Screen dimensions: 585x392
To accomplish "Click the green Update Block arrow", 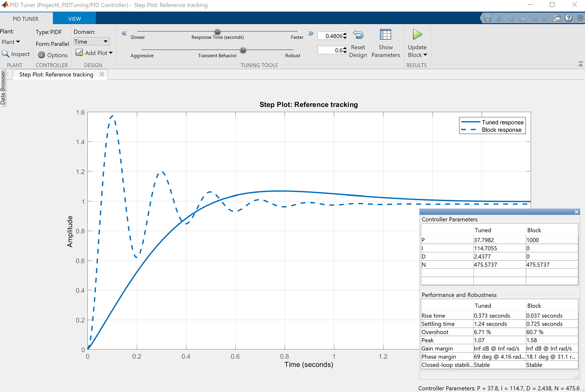I will click(417, 35).
